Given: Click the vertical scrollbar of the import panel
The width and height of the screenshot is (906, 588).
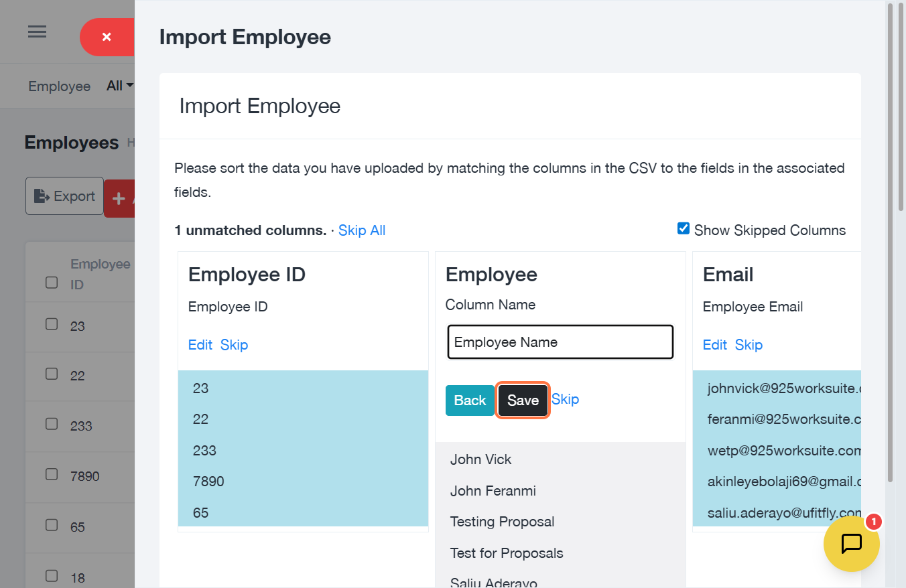Looking at the screenshot, I should [x=890, y=241].
